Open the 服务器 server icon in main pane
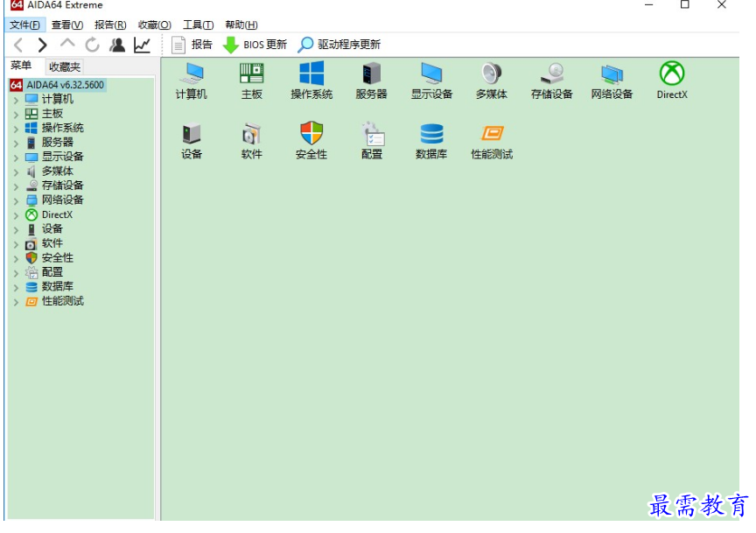 tap(371, 81)
